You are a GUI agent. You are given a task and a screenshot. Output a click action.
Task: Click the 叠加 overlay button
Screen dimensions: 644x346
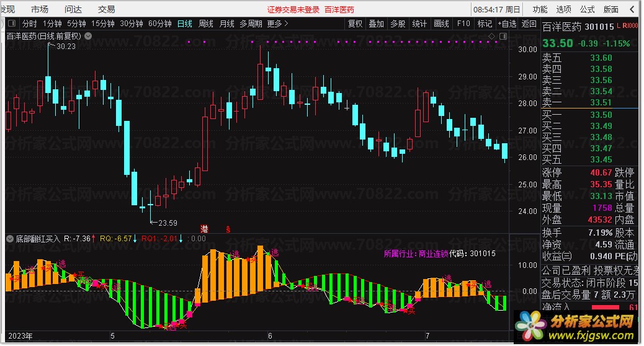tap(376, 24)
